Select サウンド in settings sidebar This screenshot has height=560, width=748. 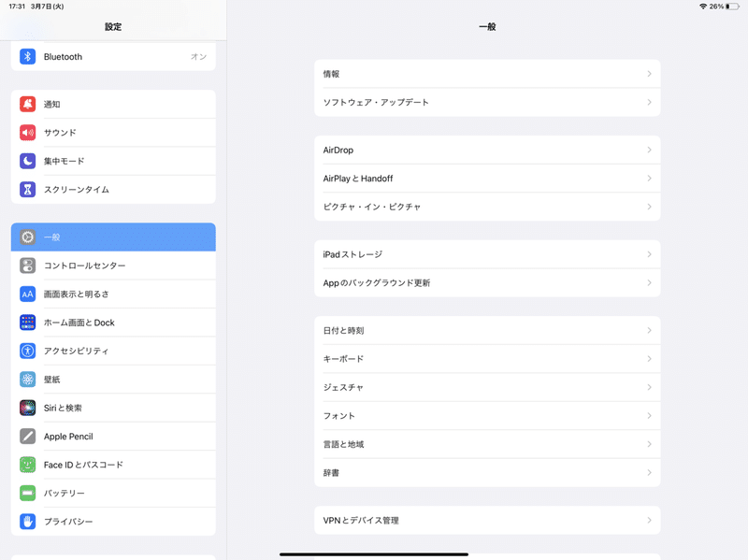click(113, 133)
